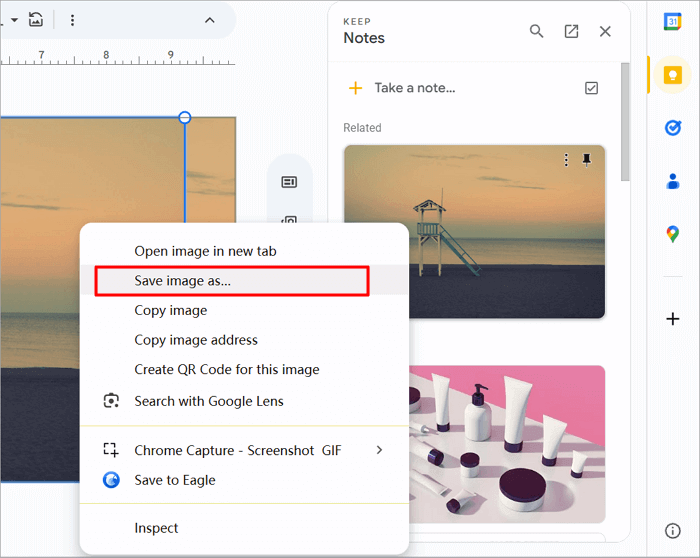Get add-ons with the plus icon
The image size is (700, 558).
click(673, 319)
